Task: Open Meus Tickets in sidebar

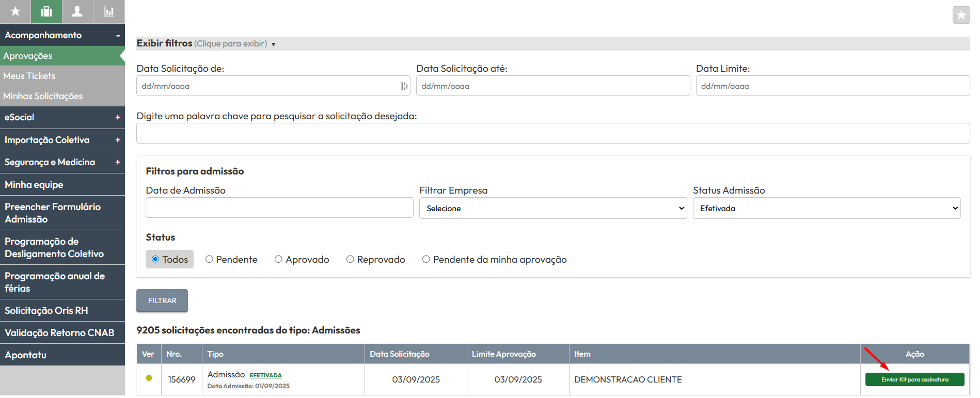Action: click(x=29, y=76)
